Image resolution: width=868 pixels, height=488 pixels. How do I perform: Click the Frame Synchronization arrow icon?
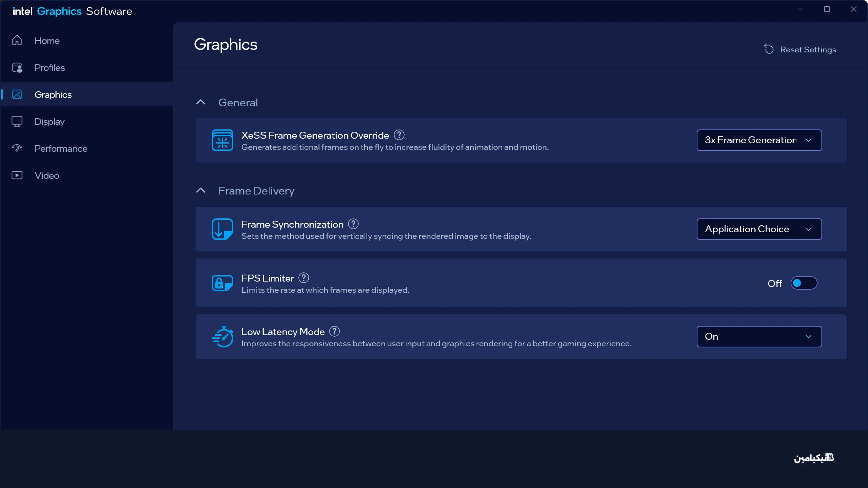[x=222, y=229]
